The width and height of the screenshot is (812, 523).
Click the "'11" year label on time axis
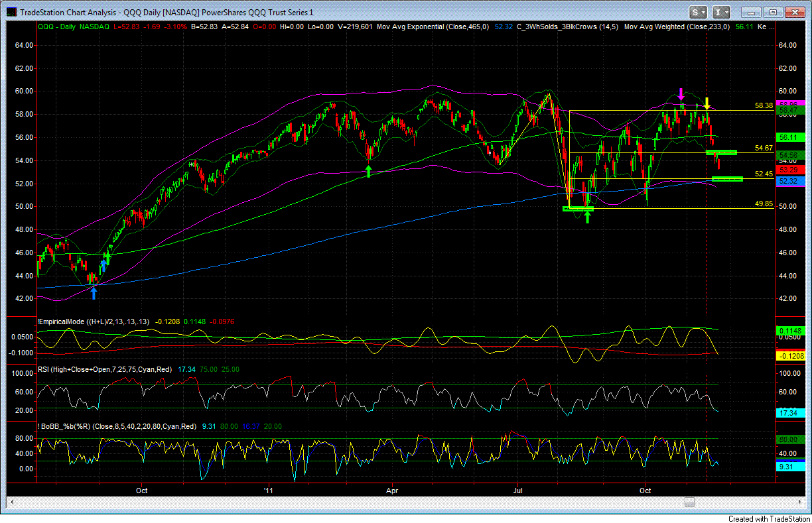[x=268, y=491]
